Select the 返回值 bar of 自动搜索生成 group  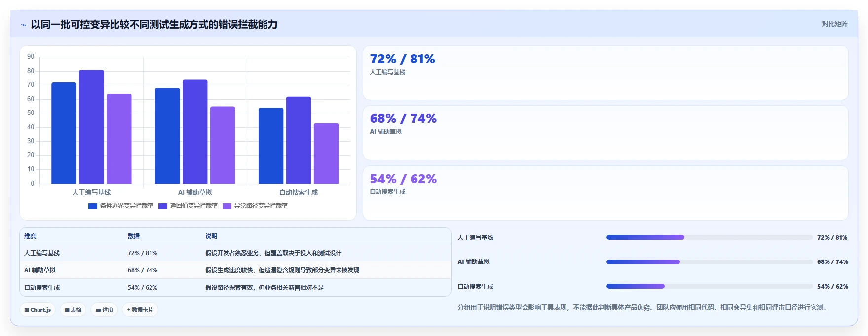click(x=299, y=140)
